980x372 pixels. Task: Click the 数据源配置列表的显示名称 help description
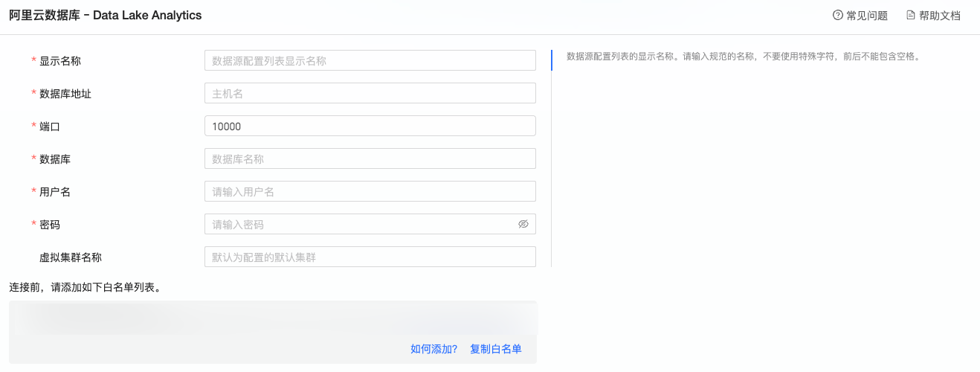[744, 56]
